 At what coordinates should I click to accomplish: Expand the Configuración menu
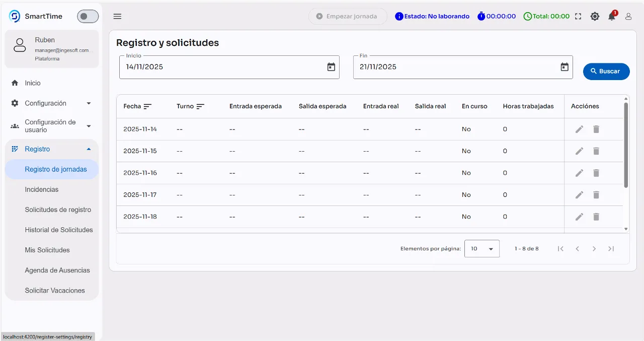point(45,103)
